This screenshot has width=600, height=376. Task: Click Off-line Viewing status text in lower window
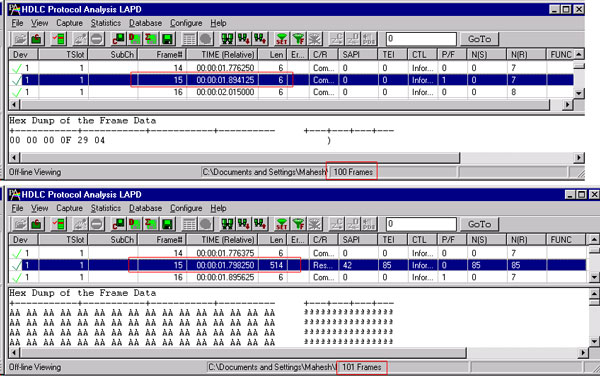click(x=35, y=367)
